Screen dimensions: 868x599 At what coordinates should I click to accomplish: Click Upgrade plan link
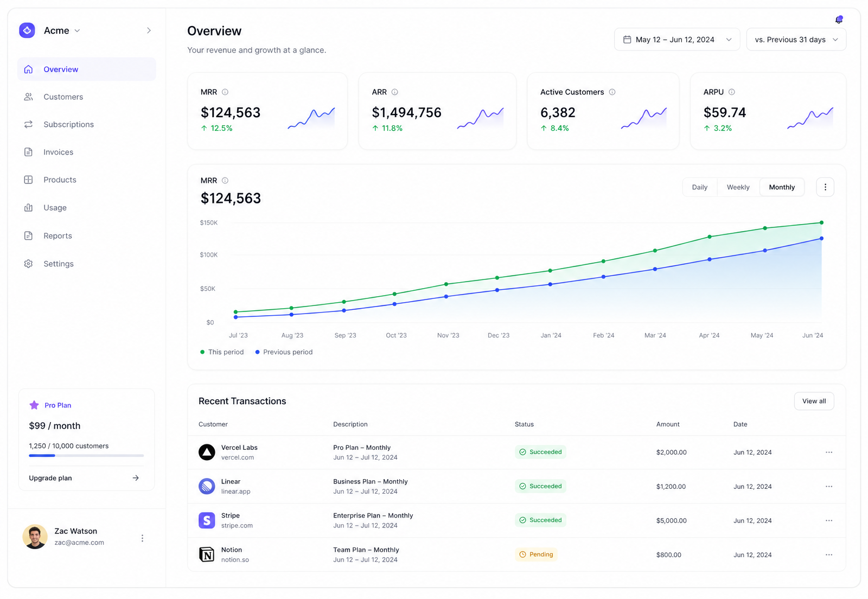pos(50,478)
